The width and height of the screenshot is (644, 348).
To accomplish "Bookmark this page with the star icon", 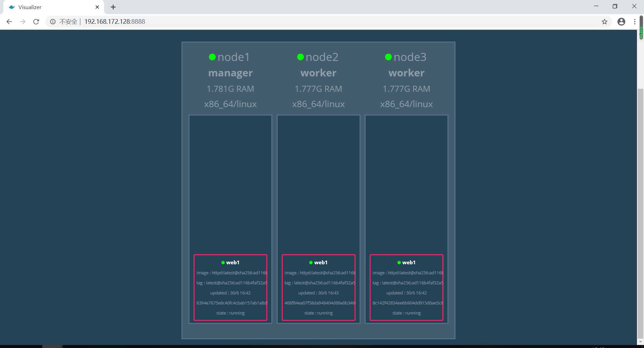I will click(604, 21).
